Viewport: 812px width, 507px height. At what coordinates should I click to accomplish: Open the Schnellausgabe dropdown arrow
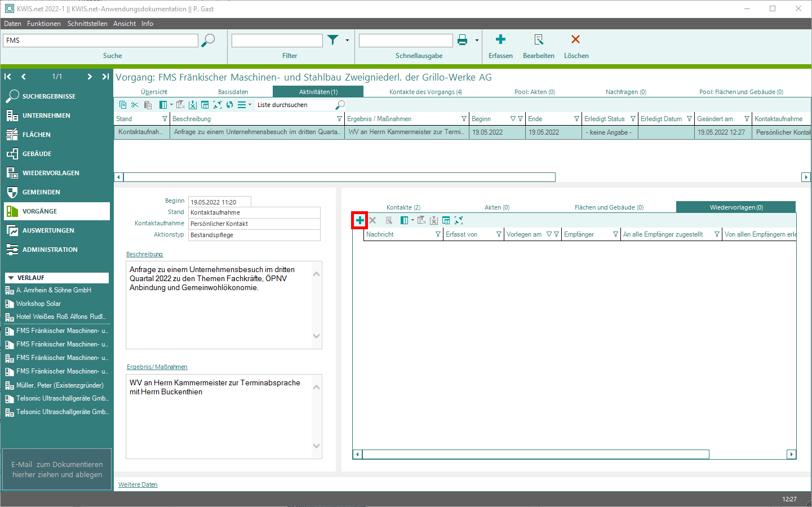[x=477, y=41]
